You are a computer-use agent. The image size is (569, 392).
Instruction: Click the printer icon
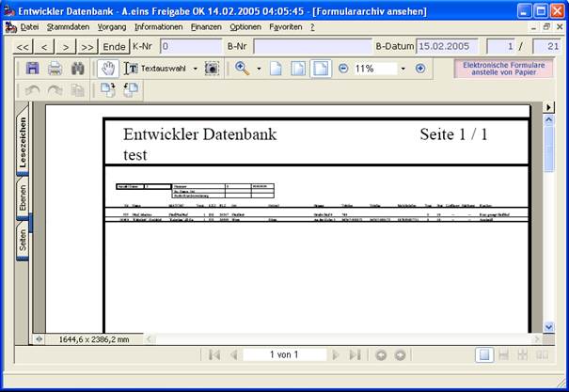click(x=55, y=69)
